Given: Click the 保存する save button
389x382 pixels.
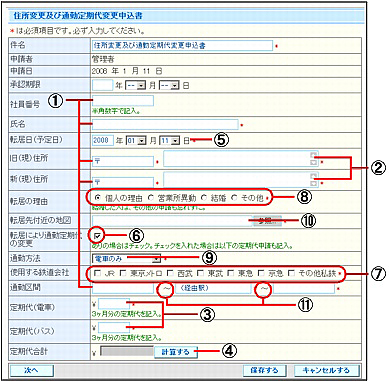Looking at the screenshot, I should pos(265,370).
